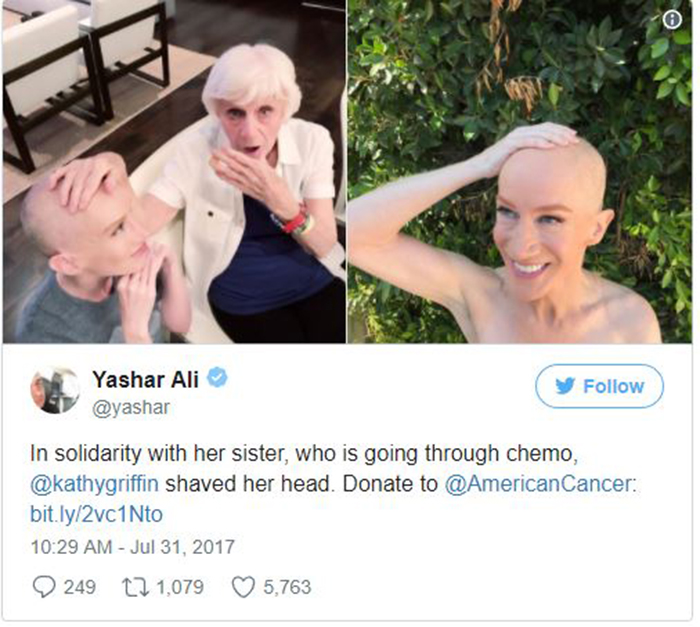The width and height of the screenshot is (700, 627).
Task: Click the info icon on the photo
Action: [x=672, y=20]
